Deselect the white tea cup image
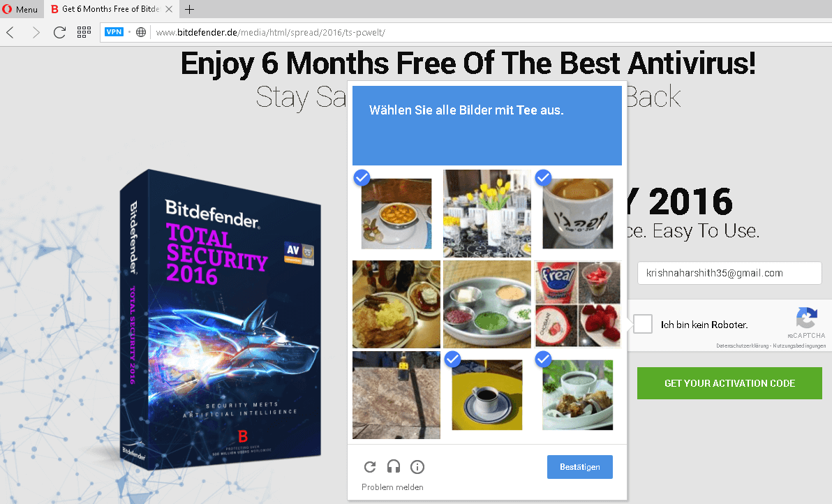The width and height of the screenshot is (832, 504). click(x=577, y=214)
